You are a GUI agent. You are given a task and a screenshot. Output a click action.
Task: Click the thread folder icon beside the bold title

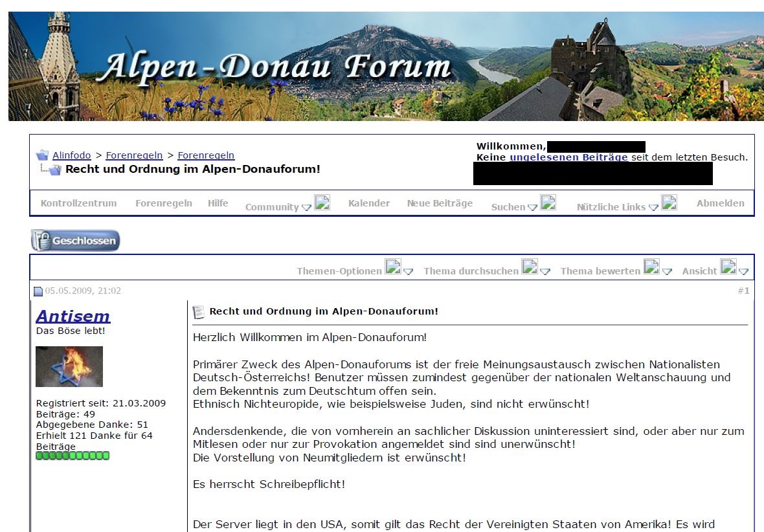[55, 170]
